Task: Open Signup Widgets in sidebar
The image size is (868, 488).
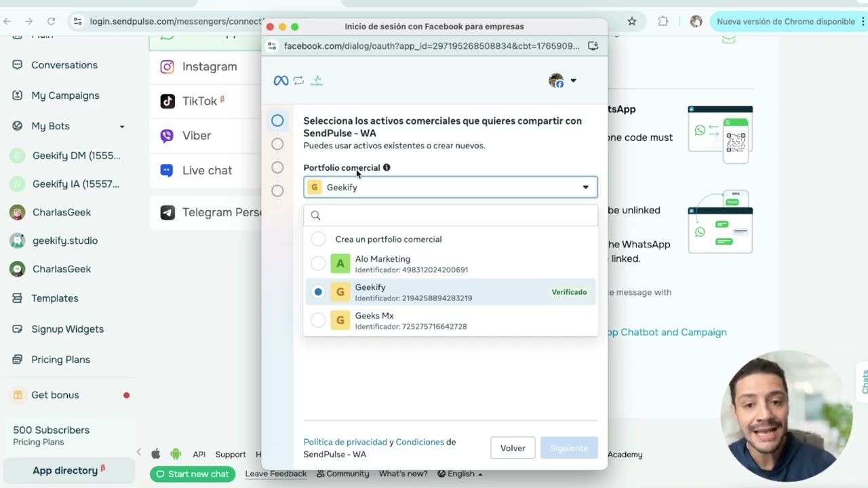Action: point(67,329)
